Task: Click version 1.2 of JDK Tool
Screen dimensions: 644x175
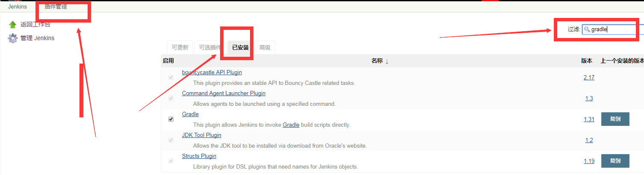Action: [x=589, y=140]
